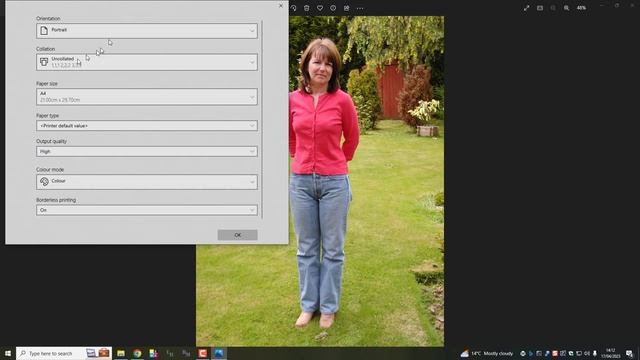Open the red Camtasia taskbar icon
The image size is (640, 360).
(x=202, y=353)
